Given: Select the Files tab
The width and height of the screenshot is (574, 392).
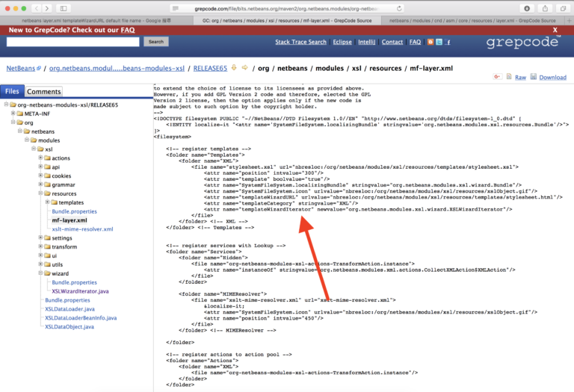Looking at the screenshot, I should (x=12, y=91).
